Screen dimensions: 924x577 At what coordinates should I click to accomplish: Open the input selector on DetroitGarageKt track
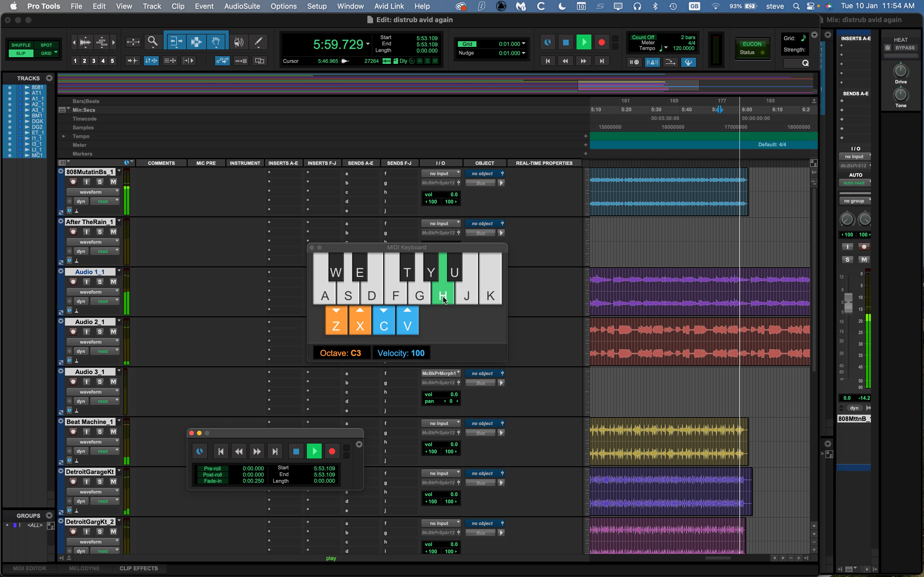pos(441,473)
